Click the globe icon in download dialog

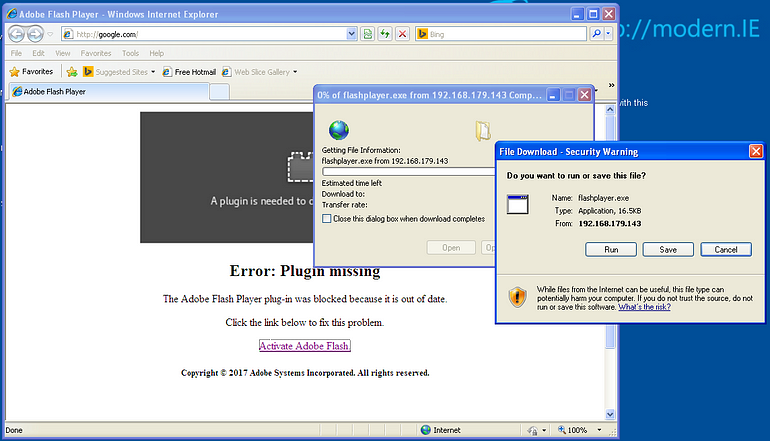point(339,130)
